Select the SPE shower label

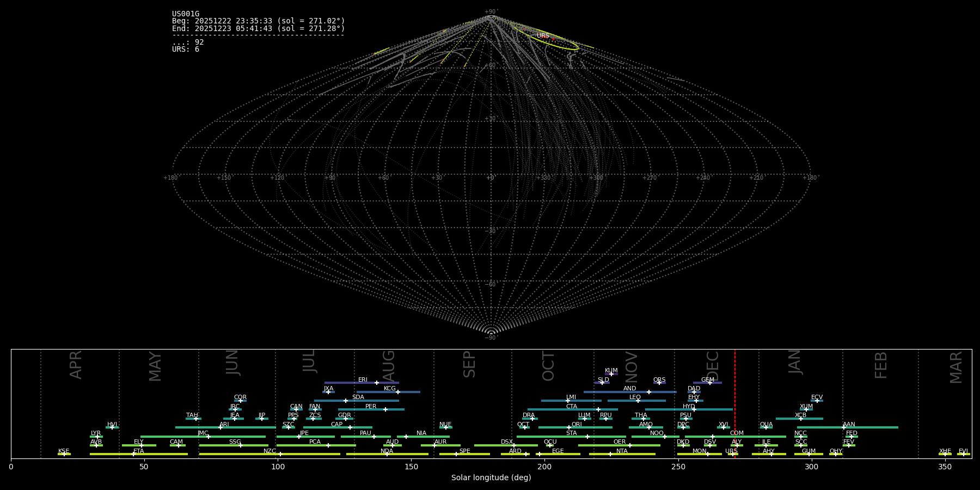[464, 451]
